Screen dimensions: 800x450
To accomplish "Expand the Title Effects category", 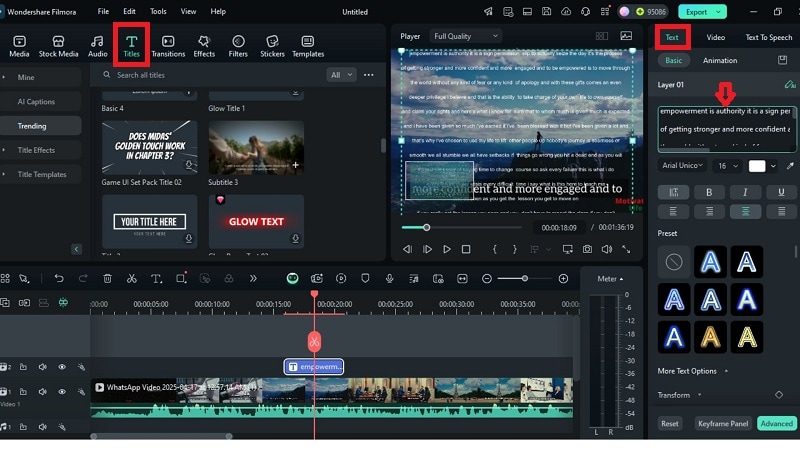I will tap(4, 150).
